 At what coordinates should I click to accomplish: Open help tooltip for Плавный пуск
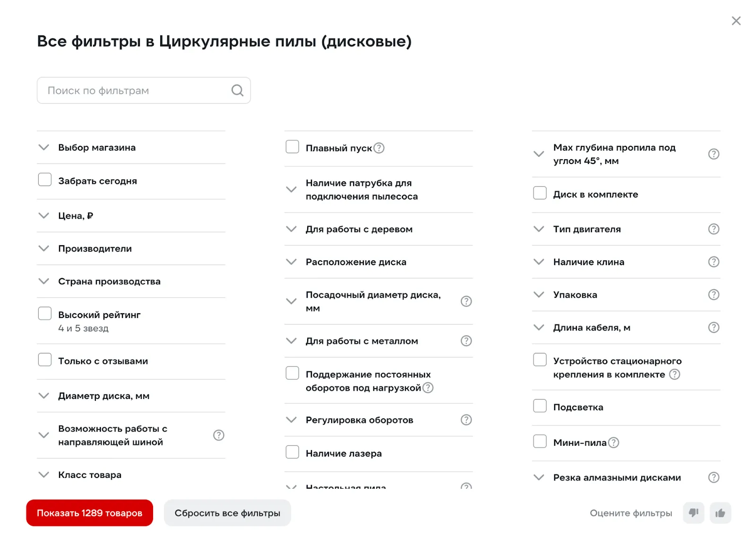click(x=379, y=148)
